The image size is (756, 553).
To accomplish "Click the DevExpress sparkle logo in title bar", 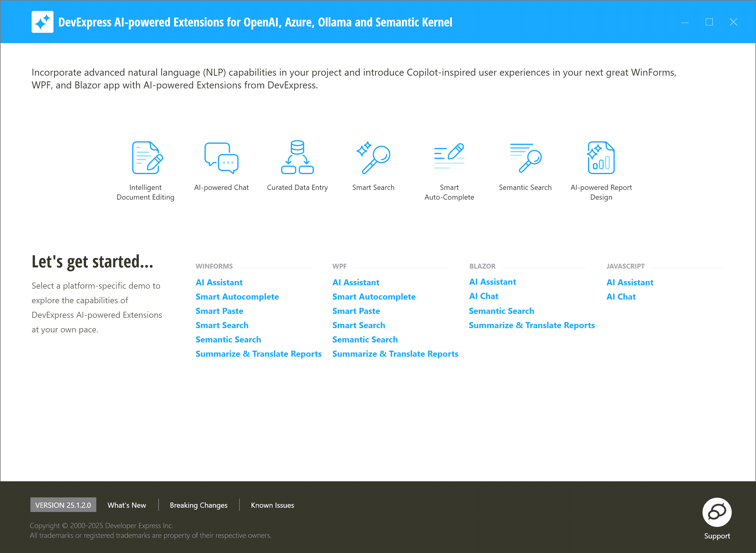I will pos(43,22).
